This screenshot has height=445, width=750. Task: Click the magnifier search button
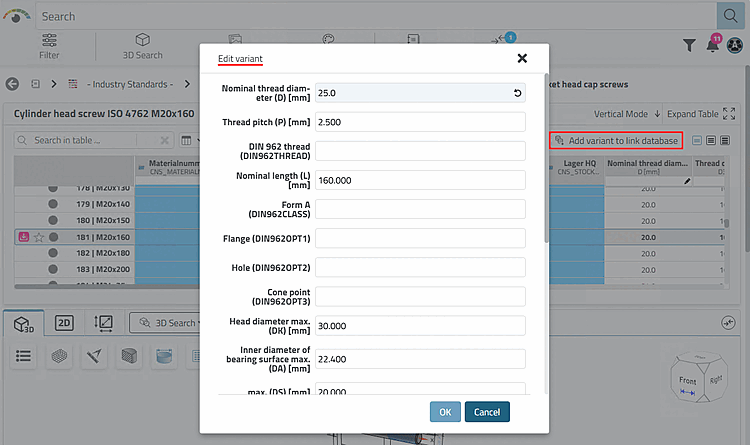pos(730,16)
